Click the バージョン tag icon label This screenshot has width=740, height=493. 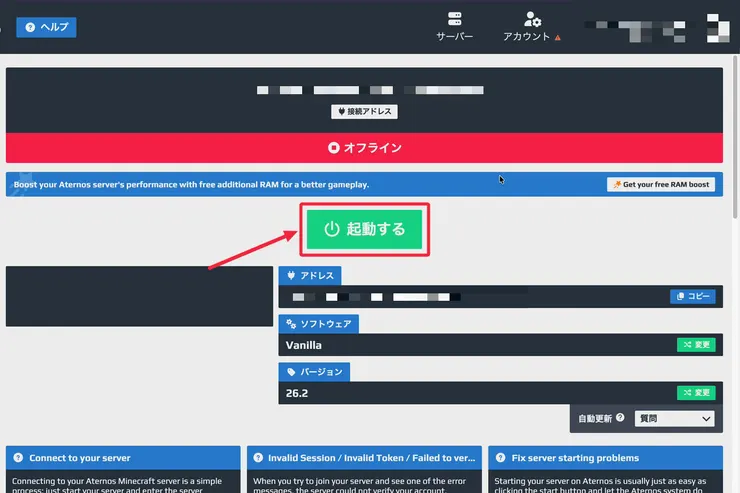pos(314,372)
